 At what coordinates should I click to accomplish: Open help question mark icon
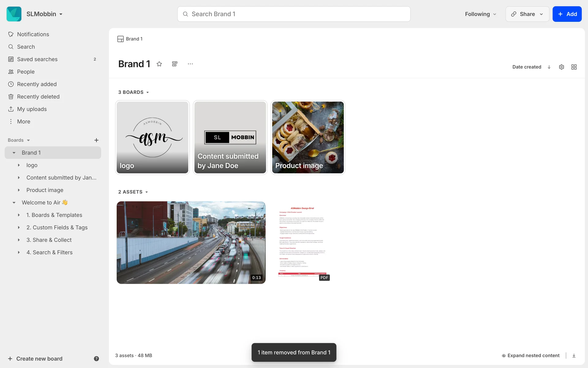(x=96, y=358)
